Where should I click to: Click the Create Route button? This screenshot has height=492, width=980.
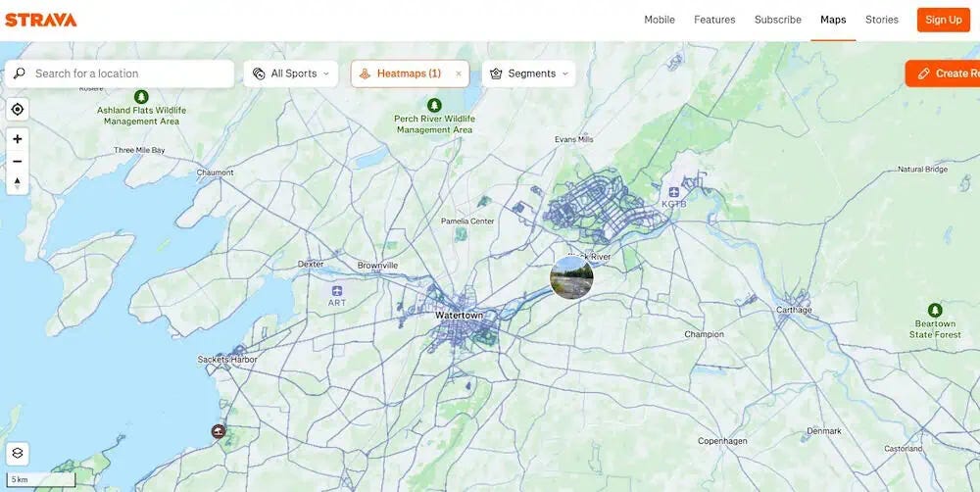(x=943, y=74)
